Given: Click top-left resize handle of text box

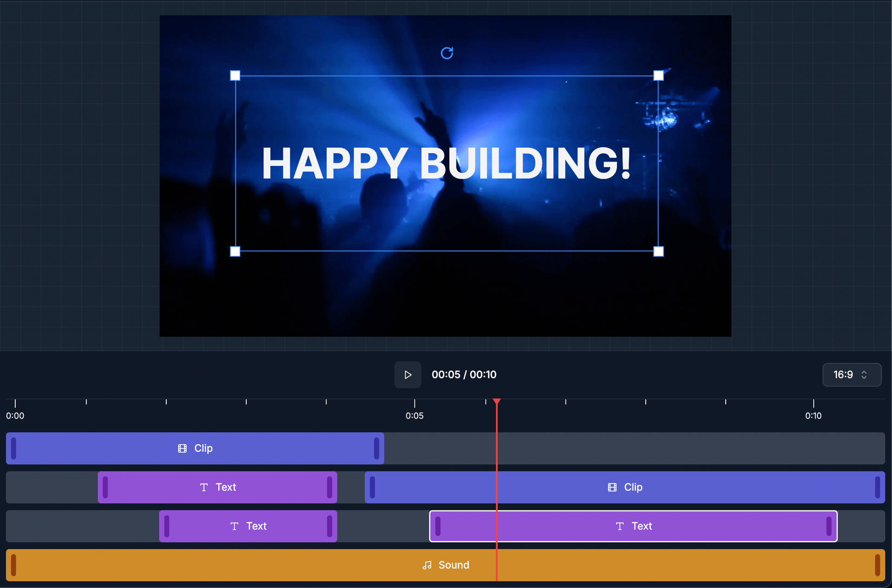Looking at the screenshot, I should coord(235,76).
